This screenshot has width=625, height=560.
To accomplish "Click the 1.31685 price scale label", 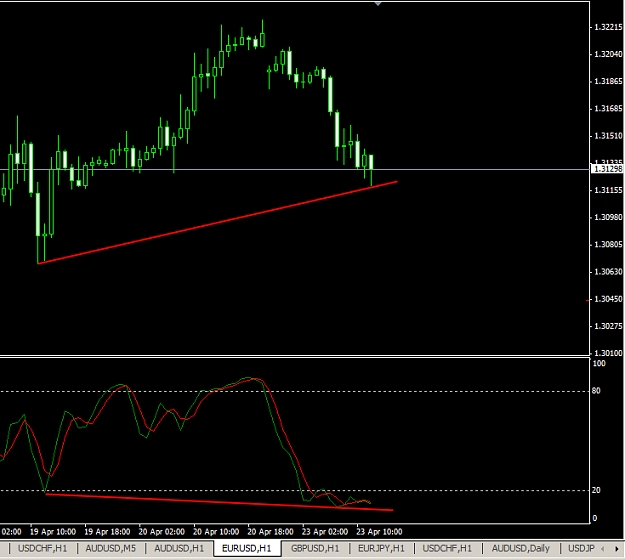I will (608, 108).
